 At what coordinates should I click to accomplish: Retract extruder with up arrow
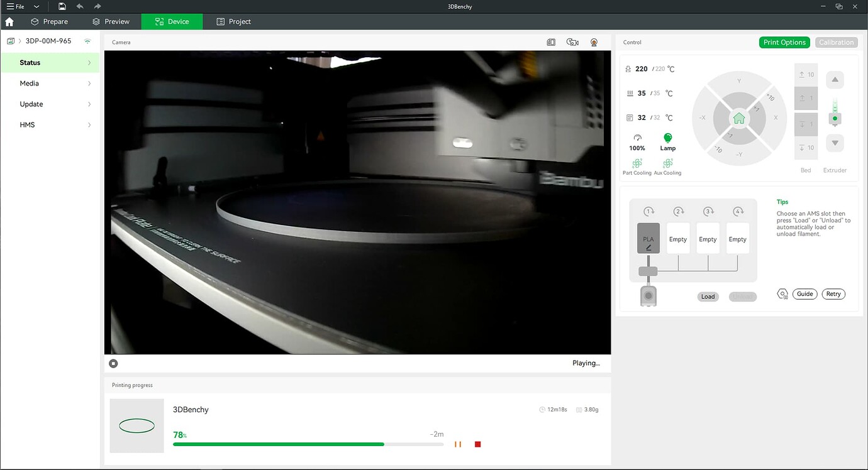click(x=835, y=80)
